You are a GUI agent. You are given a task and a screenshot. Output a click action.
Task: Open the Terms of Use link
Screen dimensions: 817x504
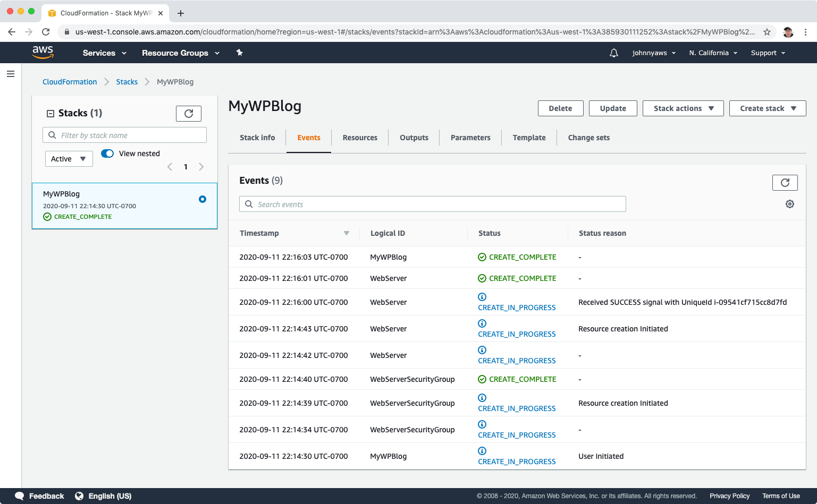point(781,496)
